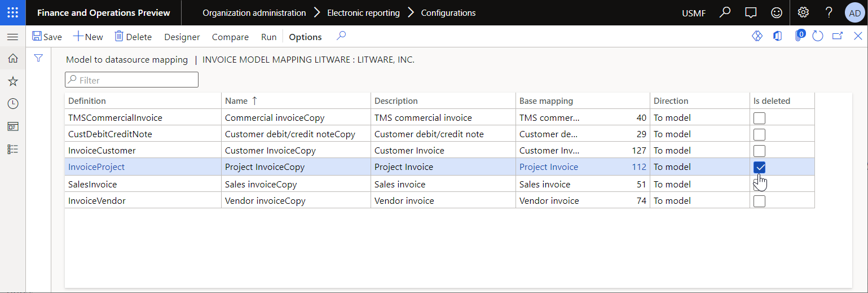Open Definition column header menu
The image size is (868, 293).
(x=143, y=100)
